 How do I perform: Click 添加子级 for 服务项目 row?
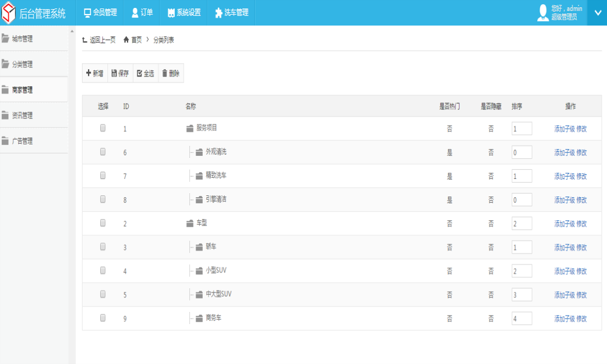565,129
